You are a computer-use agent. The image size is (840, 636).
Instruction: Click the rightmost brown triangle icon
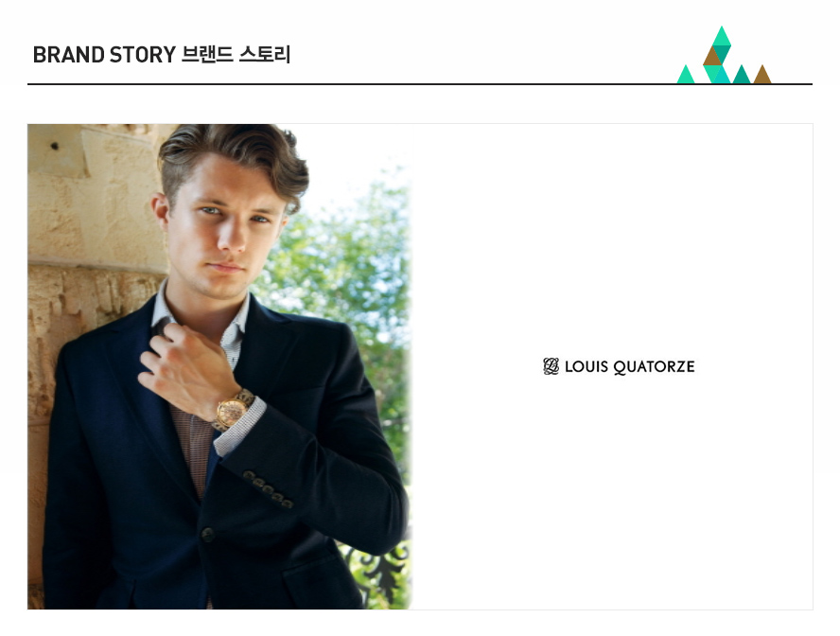[762, 75]
